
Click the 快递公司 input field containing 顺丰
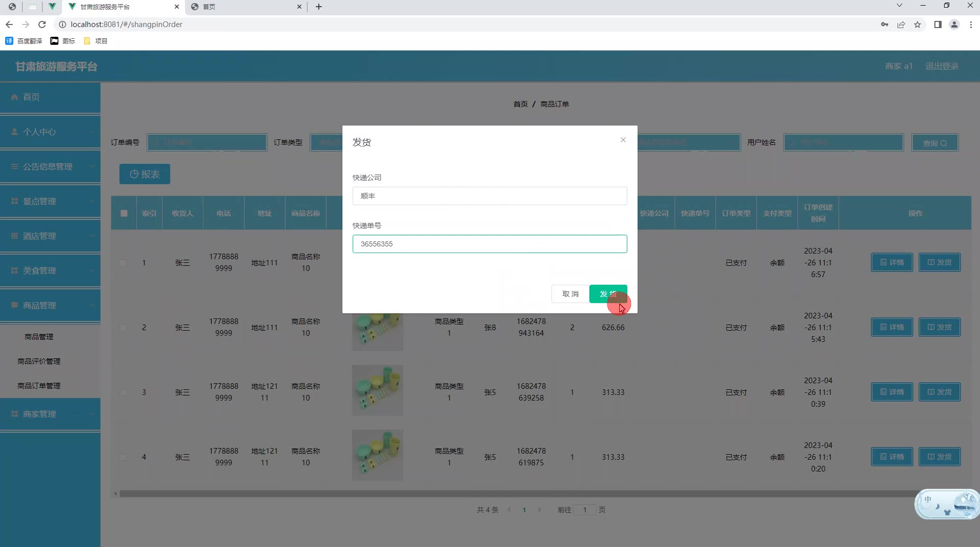coord(489,196)
